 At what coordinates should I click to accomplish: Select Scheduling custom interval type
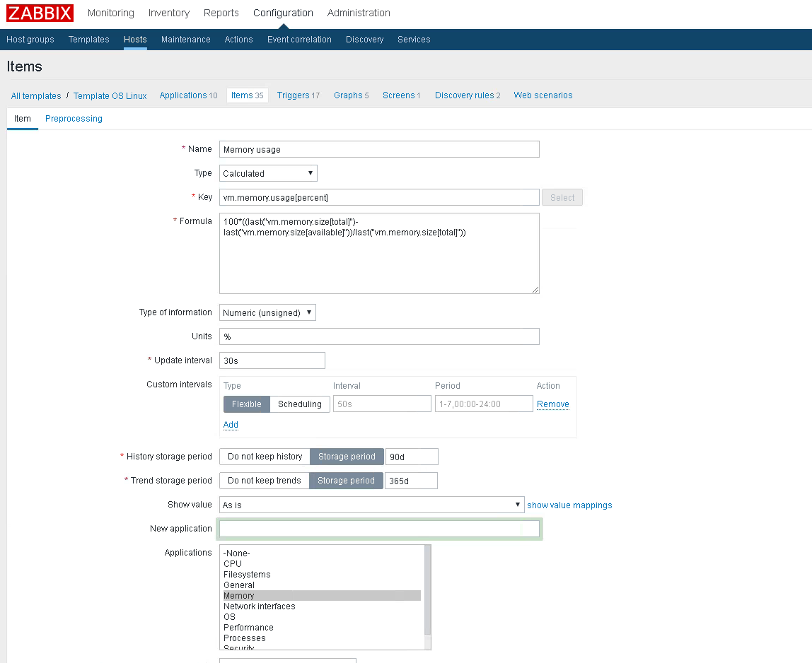[x=300, y=404]
